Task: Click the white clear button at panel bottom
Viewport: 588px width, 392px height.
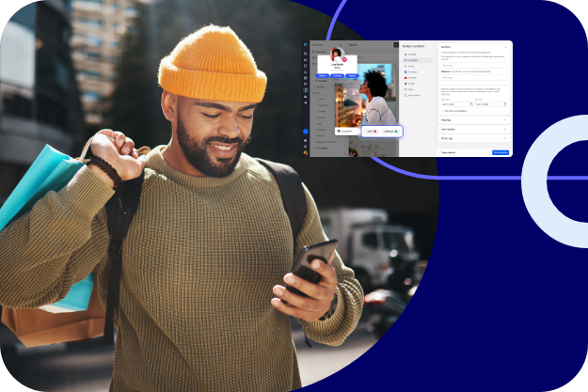Action: [449, 151]
